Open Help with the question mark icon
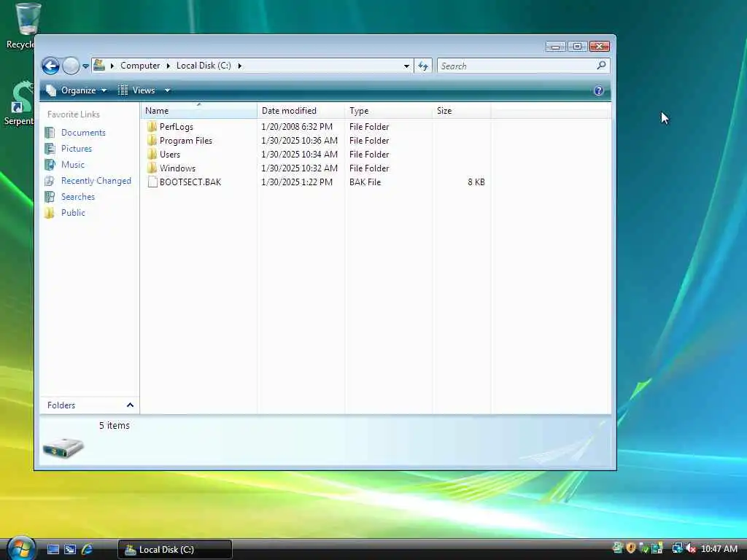The image size is (747, 560). point(599,90)
